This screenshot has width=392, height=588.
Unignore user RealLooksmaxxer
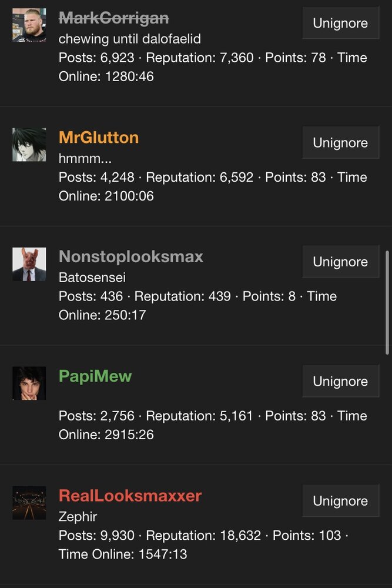coord(341,501)
